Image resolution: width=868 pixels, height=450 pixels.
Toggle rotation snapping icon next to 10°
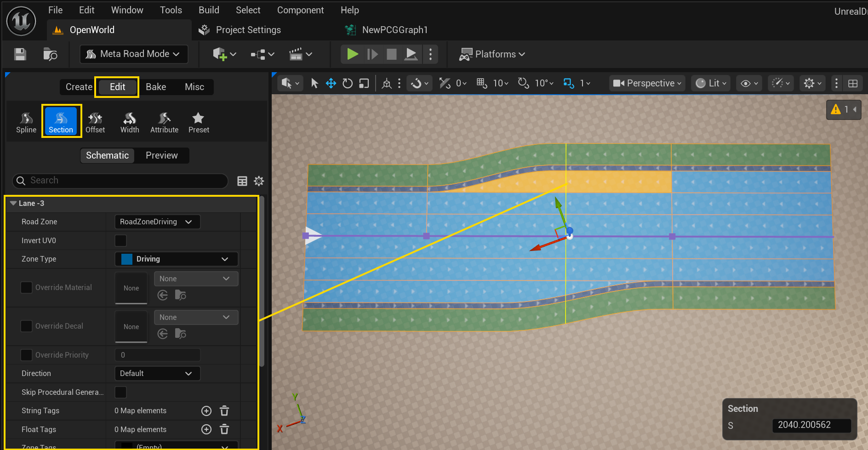[x=523, y=83]
